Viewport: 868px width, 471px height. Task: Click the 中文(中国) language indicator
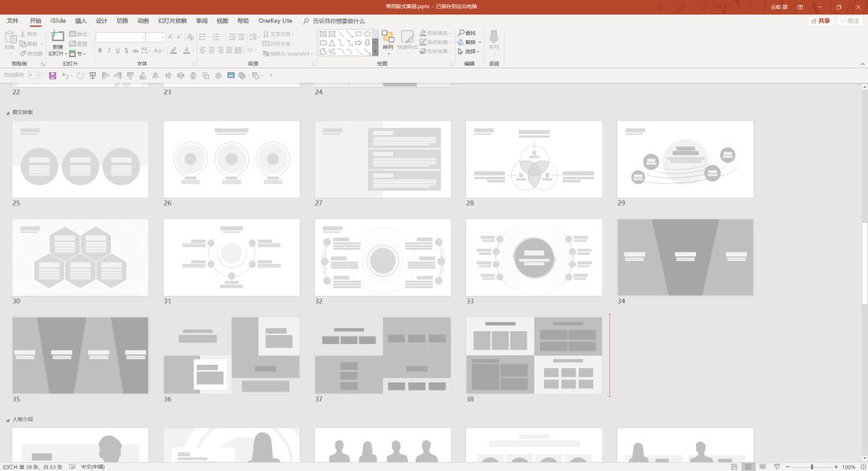click(92, 467)
